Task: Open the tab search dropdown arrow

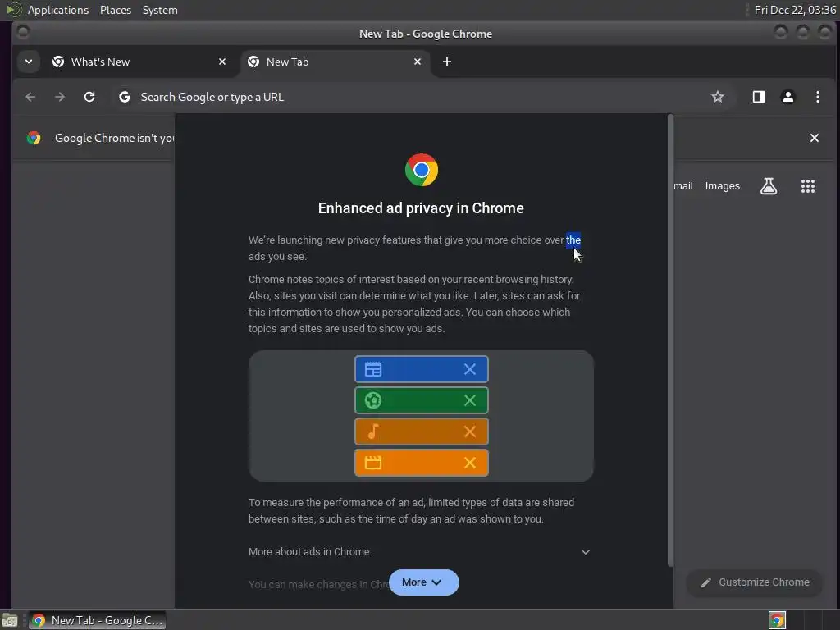Action: (29, 62)
